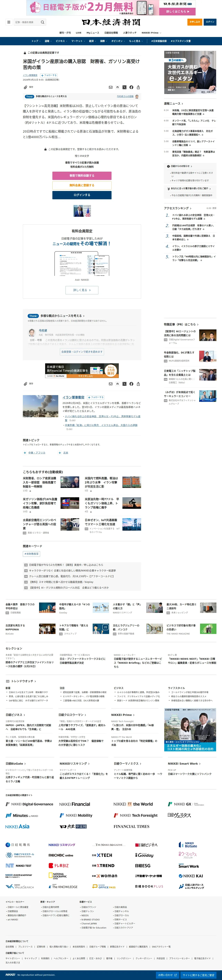Click the #米財務長官 keyword tag
Viewport: 222px width, 980px height.
coord(32,554)
